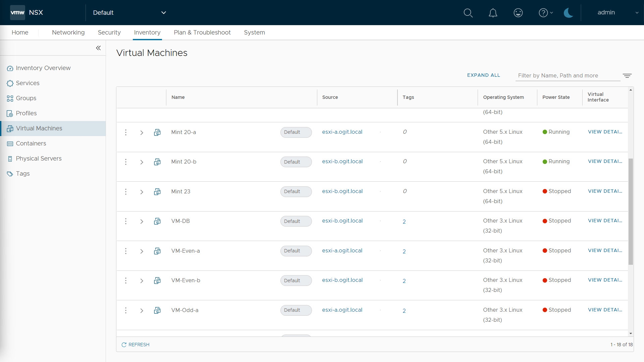Open three-dot menu for VM-DB

click(126, 221)
